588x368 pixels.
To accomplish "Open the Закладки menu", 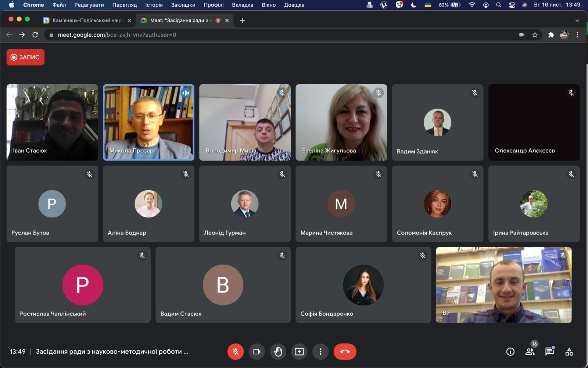I will pos(183,5).
